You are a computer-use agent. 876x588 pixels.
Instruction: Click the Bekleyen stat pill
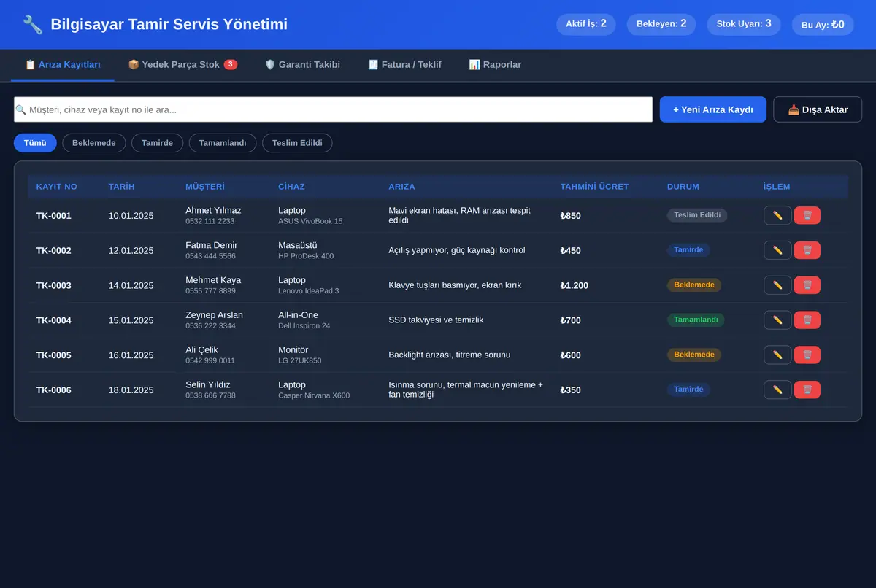click(661, 24)
